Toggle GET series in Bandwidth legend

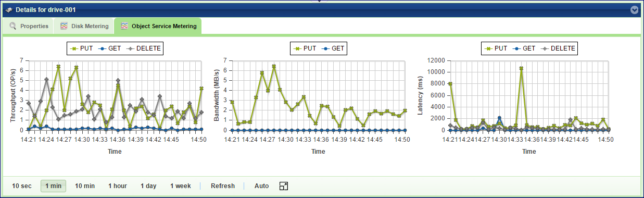333,48
